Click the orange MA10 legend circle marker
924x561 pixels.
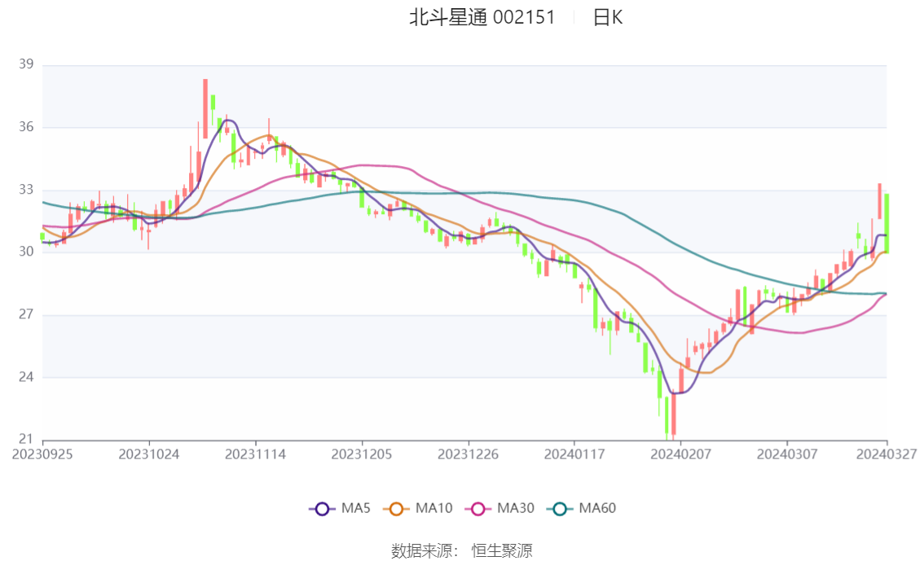click(x=397, y=509)
